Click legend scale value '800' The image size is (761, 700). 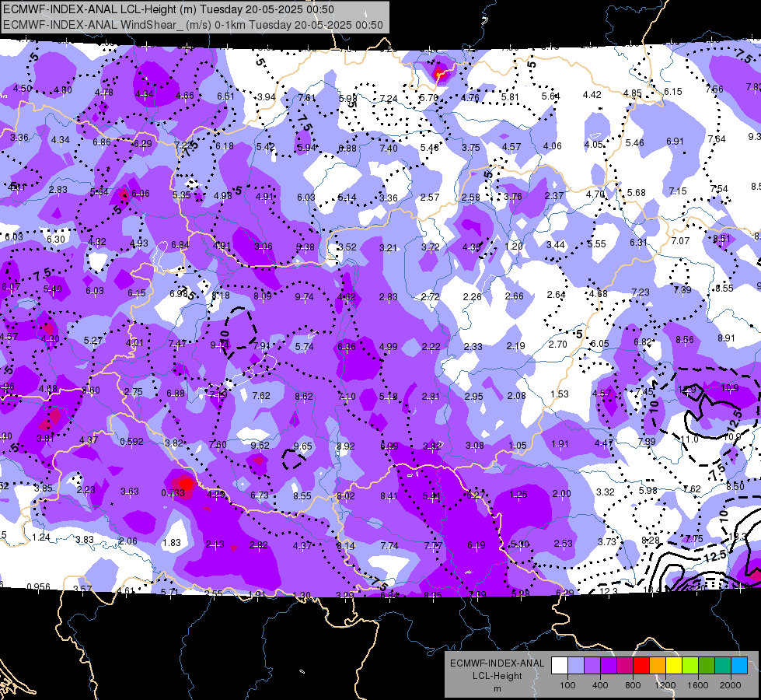coord(633,685)
